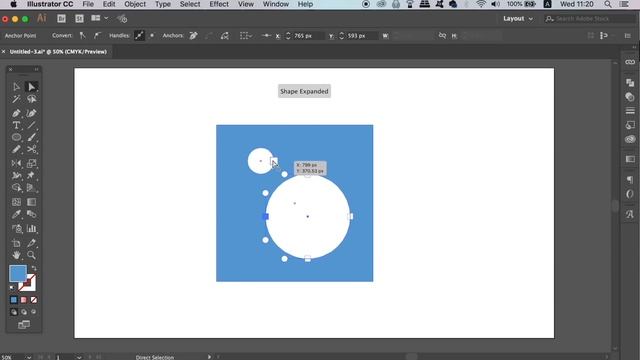Select the Perspective Grid tool
This screenshot has width=640, height=360.
(31, 188)
